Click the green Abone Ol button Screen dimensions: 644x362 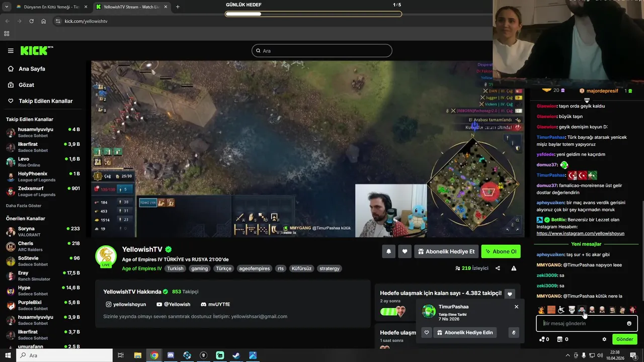pyautogui.click(x=501, y=252)
